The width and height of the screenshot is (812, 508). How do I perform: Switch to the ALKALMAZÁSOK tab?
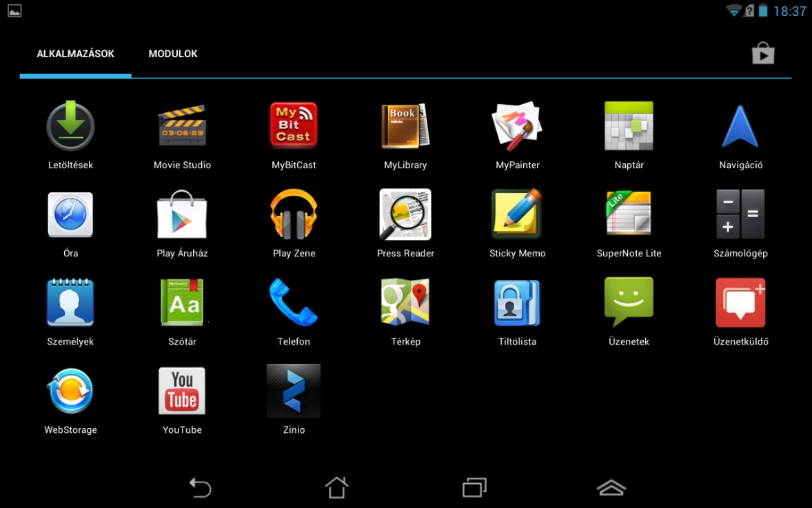pyautogui.click(x=76, y=54)
